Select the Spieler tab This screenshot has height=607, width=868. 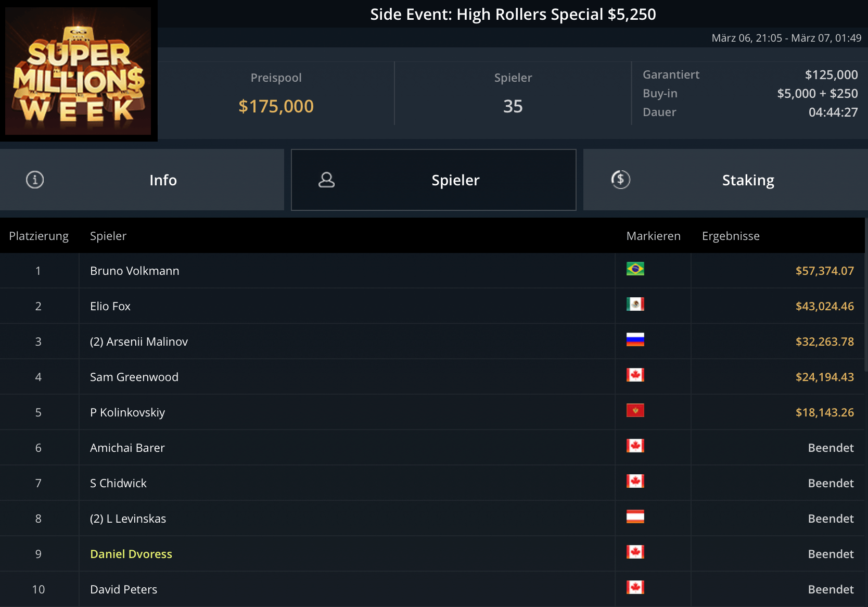tap(455, 180)
